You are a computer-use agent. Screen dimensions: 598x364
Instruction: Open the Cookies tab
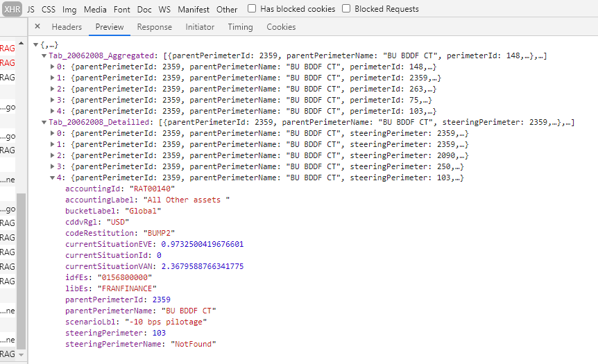(281, 27)
